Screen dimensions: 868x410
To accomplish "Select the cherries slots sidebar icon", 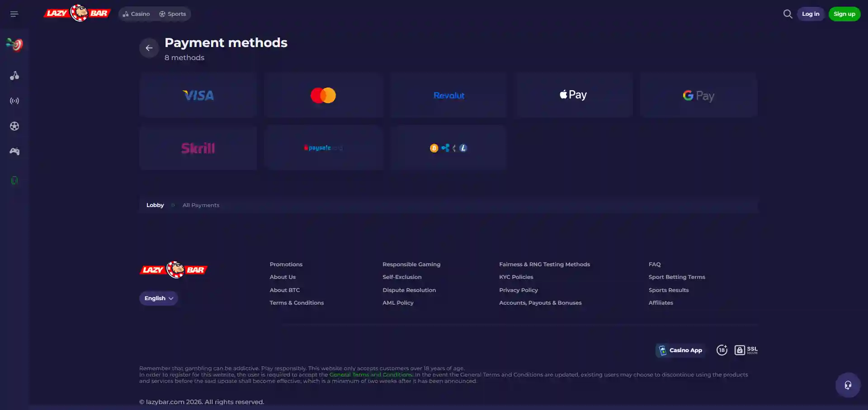I will (14, 75).
